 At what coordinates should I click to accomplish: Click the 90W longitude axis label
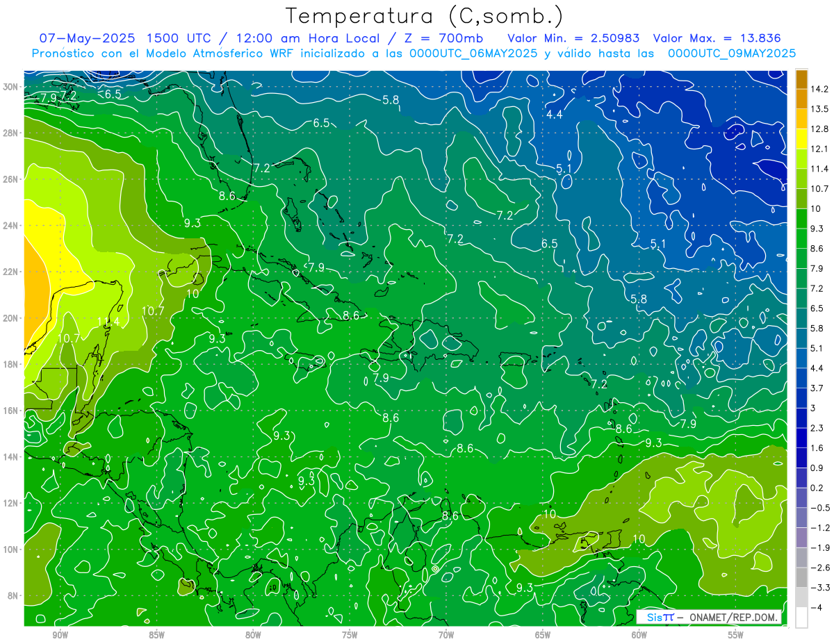pyautogui.click(x=60, y=636)
